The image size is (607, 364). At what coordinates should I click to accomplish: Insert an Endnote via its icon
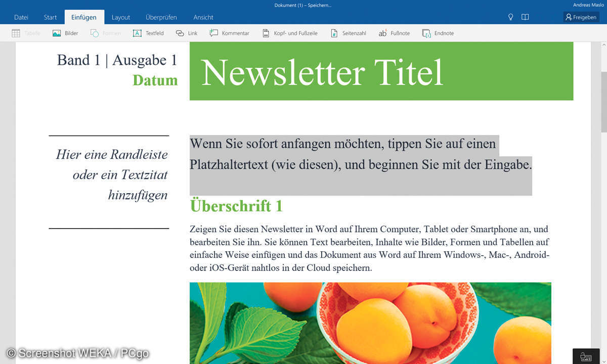pyautogui.click(x=427, y=33)
